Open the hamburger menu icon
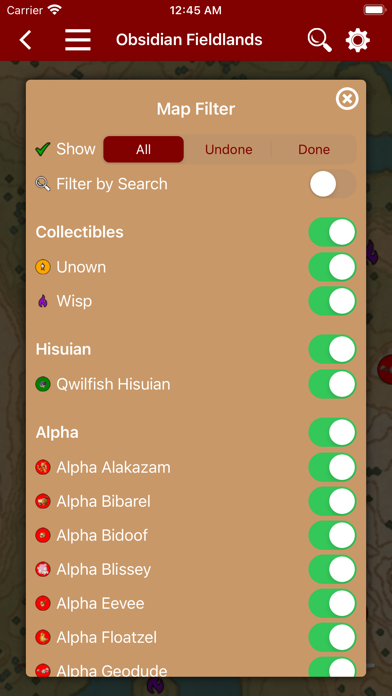The width and height of the screenshot is (392, 696). [x=78, y=40]
